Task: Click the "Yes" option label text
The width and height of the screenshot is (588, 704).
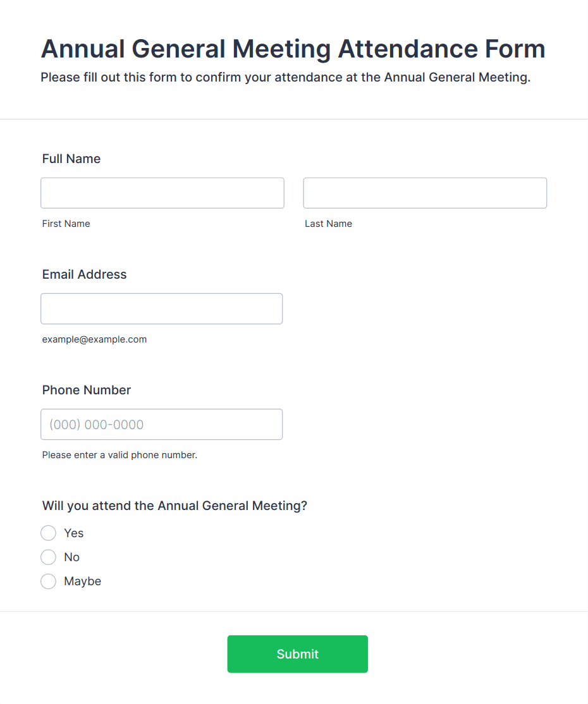Action: (74, 533)
